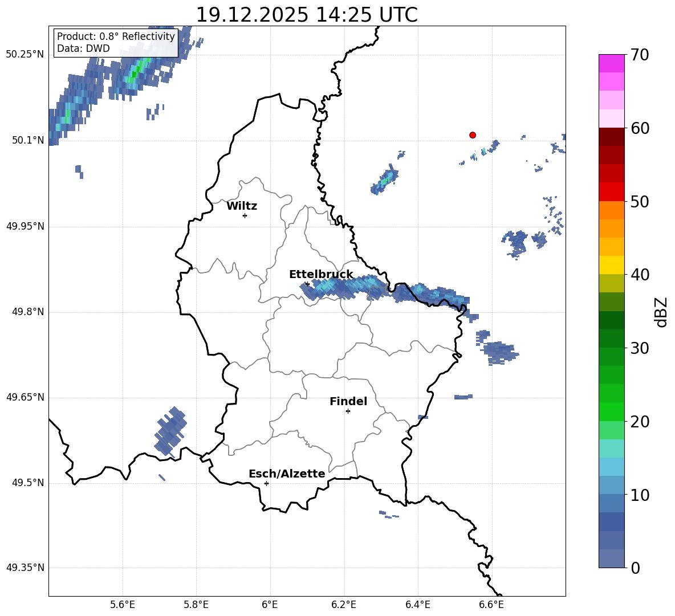Screen dimensions: 675x616
Task: Click the Findel station cross marker
Action: click(x=348, y=411)
